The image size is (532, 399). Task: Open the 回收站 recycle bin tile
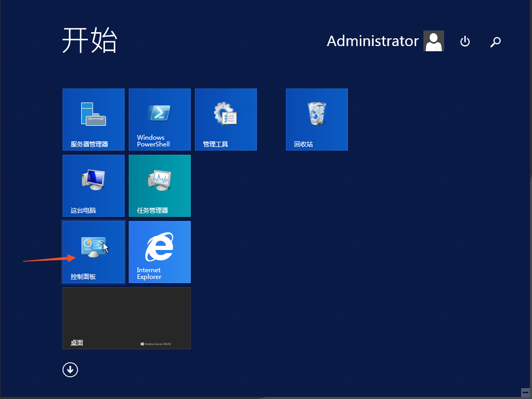point(316,119)
